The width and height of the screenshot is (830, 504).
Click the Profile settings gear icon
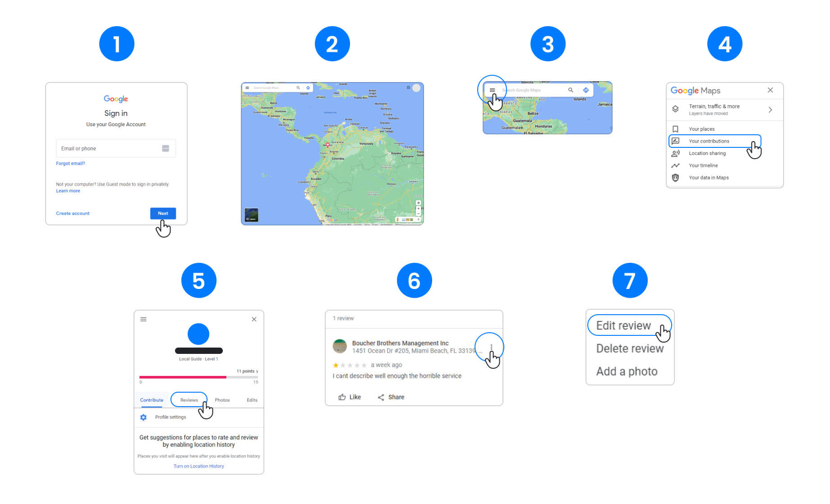coord(143,417)
